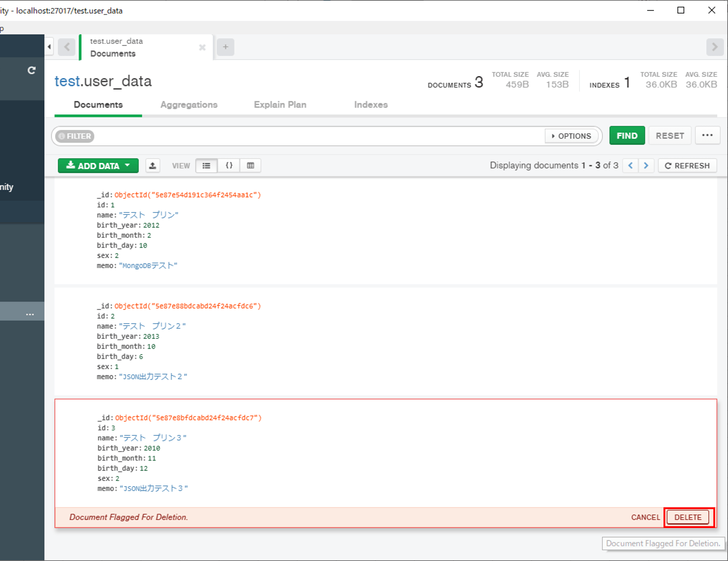Refresh the displayed documents
This screenshot has width=728, height=561.
687,165
